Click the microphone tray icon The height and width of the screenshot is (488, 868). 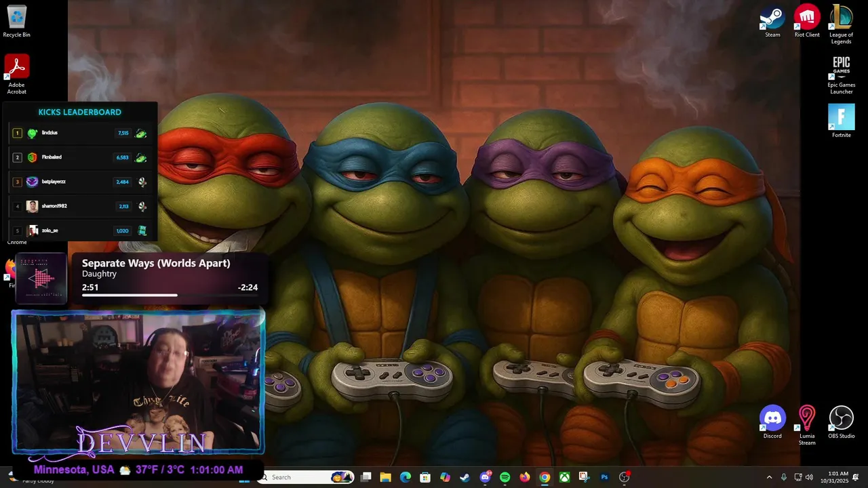coord(784,477)
